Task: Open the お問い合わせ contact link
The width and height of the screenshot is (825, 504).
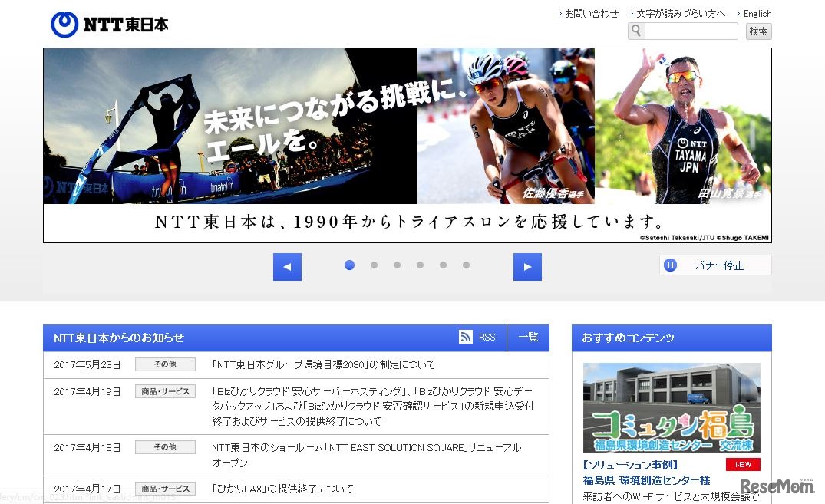Action: pos(592,14)
